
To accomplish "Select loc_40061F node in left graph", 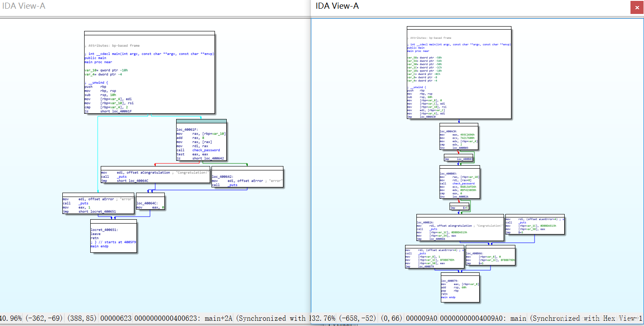I will point(201,139).
